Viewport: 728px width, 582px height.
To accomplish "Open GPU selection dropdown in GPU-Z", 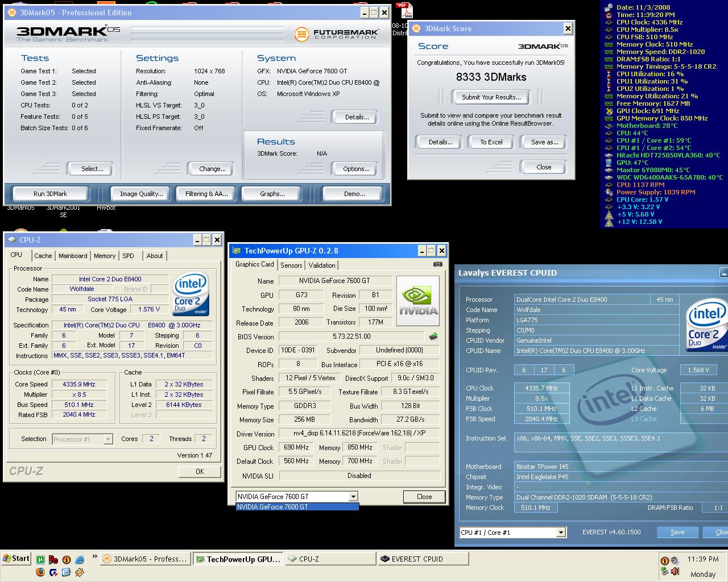I will pyautogui.click(x=353, y=497).
